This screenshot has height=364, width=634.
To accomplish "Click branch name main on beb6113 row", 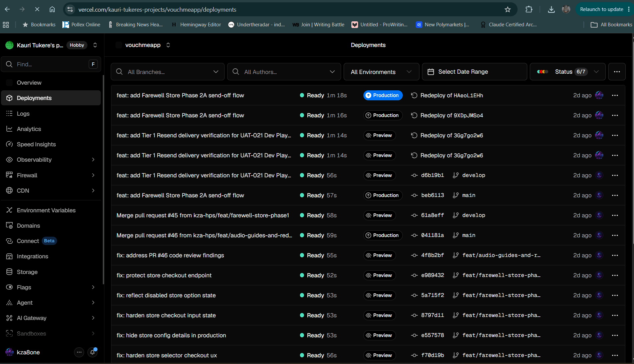I will coord(468,195).
